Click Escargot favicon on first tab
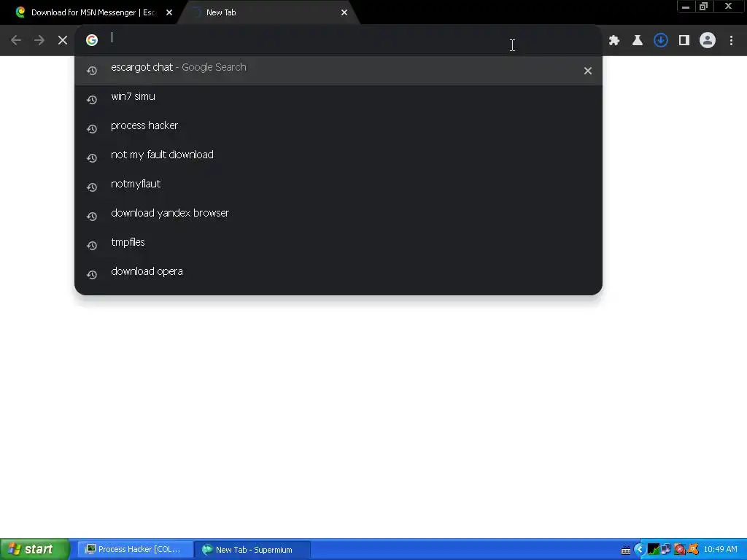Image resolution: width=747 pixels, height=560 pixels. [x=20, y=12]
